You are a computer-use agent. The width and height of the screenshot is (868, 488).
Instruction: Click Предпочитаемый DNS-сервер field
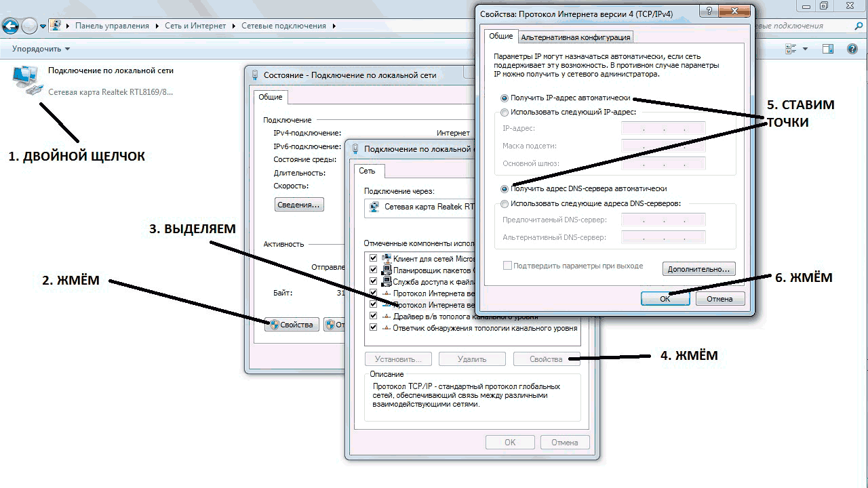point(663,220)
